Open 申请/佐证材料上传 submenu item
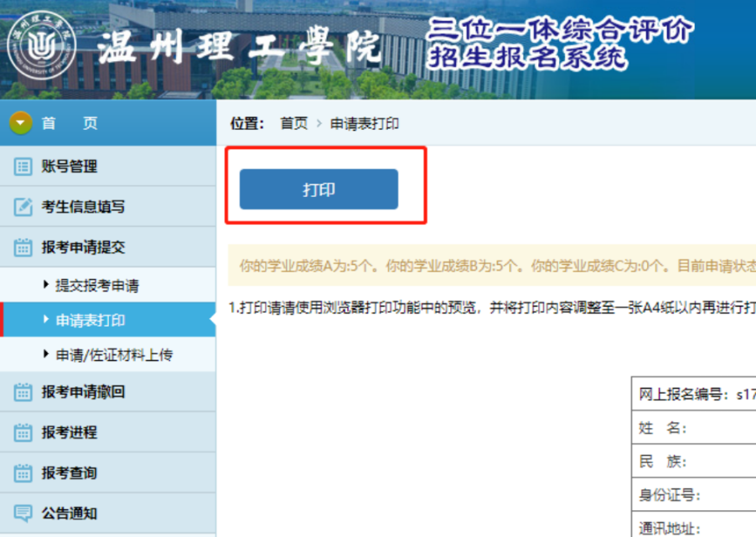Image resolution: width=756 pixels, height=537 pixels. pos(113,355)
